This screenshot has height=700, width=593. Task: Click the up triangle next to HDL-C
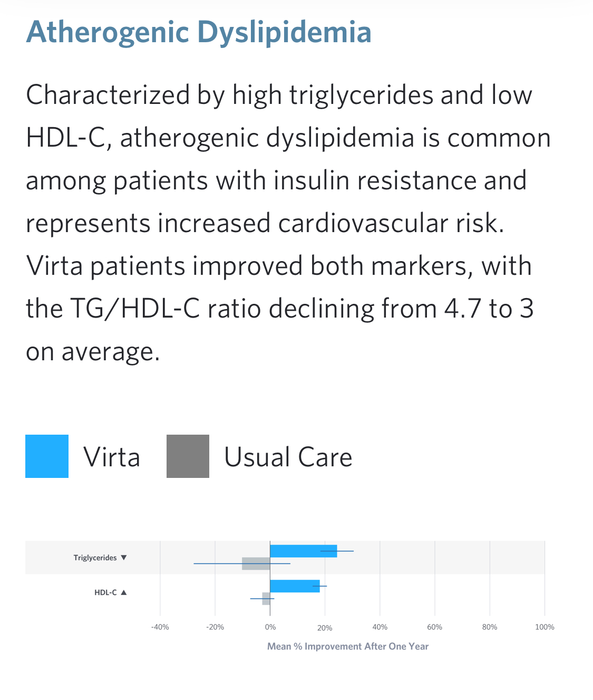tap(124, 592)
